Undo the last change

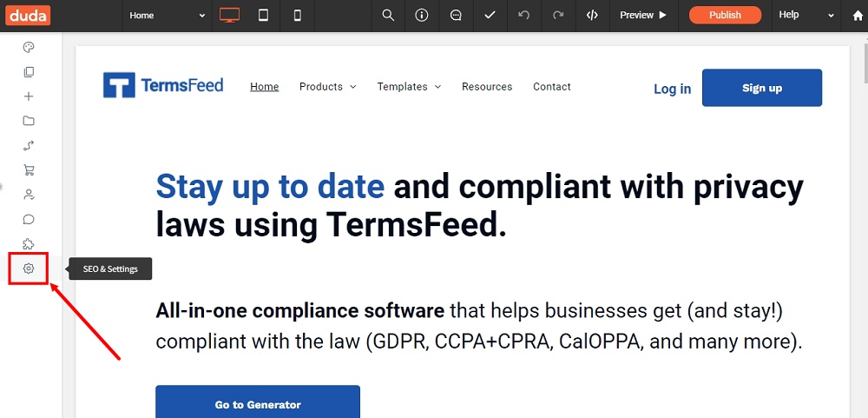coord(523,16)
